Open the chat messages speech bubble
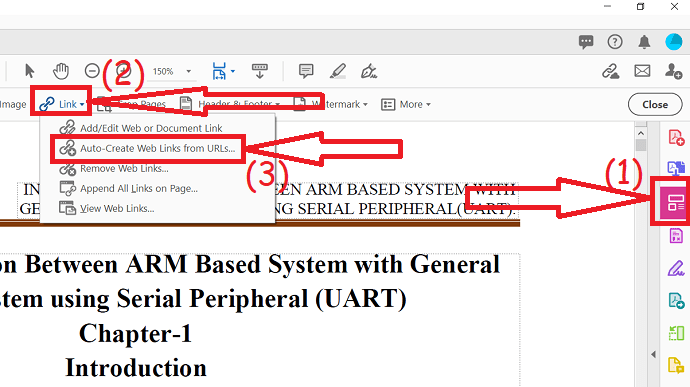The width and height of the screenshot is (690, 387). tap(586, 42)
